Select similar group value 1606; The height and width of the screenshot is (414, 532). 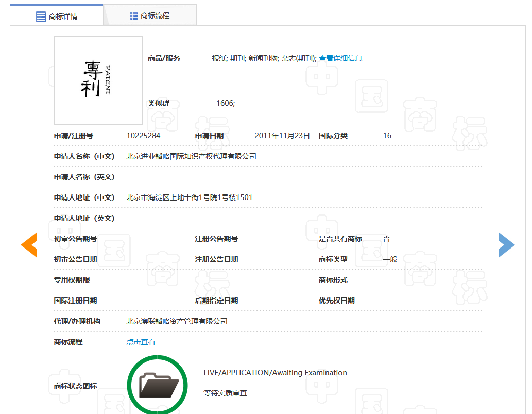pyautogui.click(x=226, y=103)
